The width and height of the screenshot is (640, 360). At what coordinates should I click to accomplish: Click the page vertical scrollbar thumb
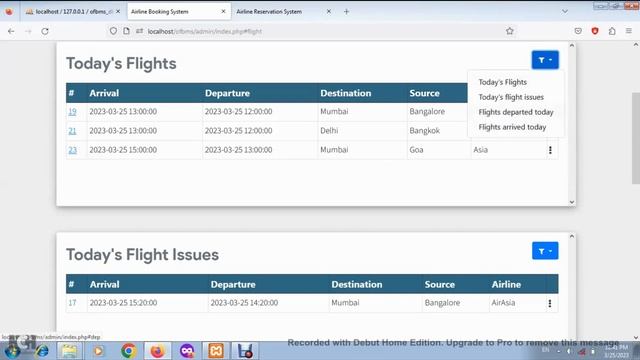pyautogui.click(x=636, y=138)
